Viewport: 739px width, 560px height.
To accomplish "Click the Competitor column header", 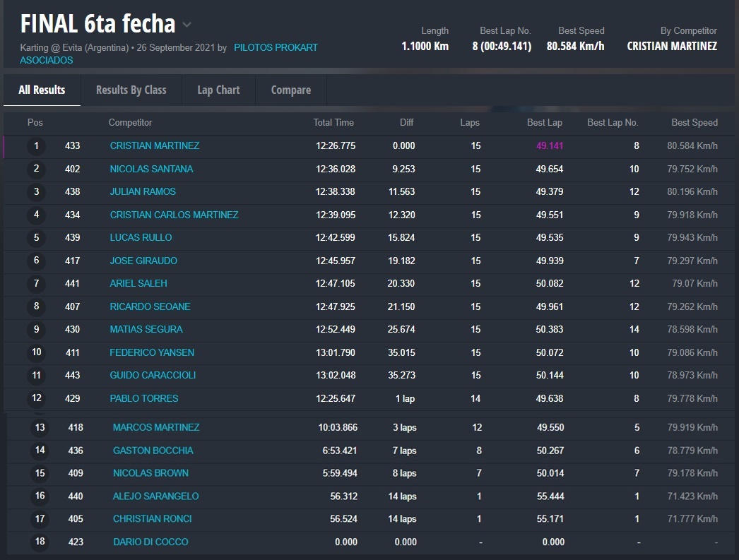I will pyautogui.click(x=130, y=123).
